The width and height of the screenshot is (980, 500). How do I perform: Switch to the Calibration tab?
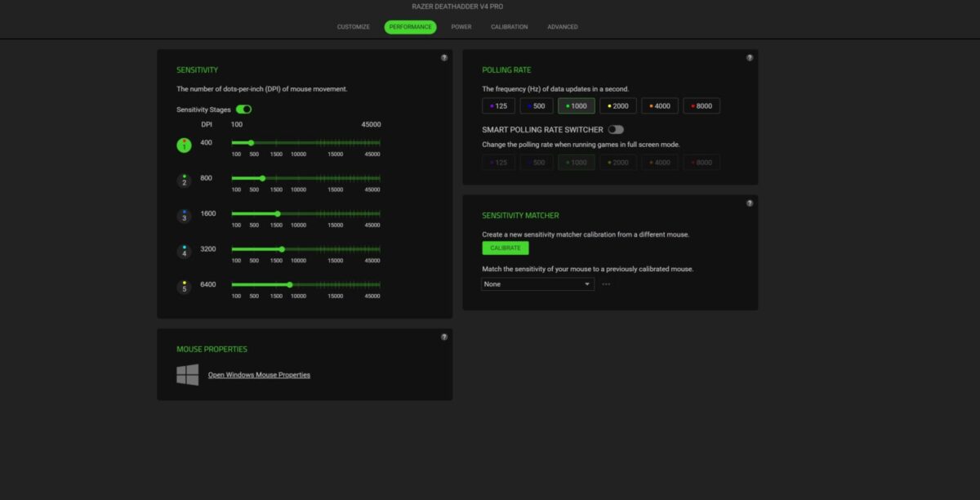(x=510, y=27)
